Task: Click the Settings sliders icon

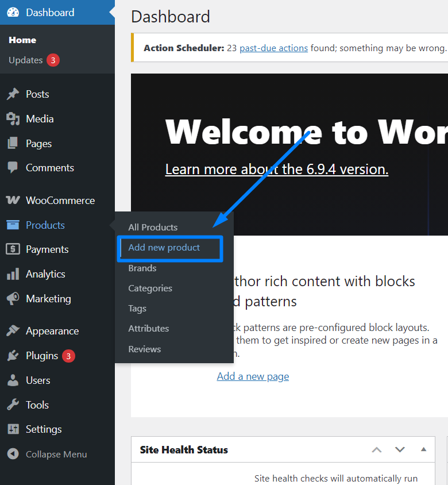Action: point(13,429)
